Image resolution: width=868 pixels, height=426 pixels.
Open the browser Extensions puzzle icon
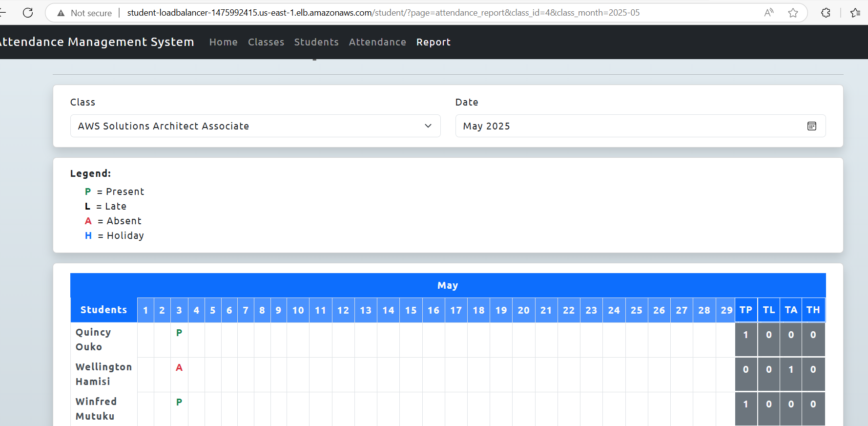tap(826, 13)
